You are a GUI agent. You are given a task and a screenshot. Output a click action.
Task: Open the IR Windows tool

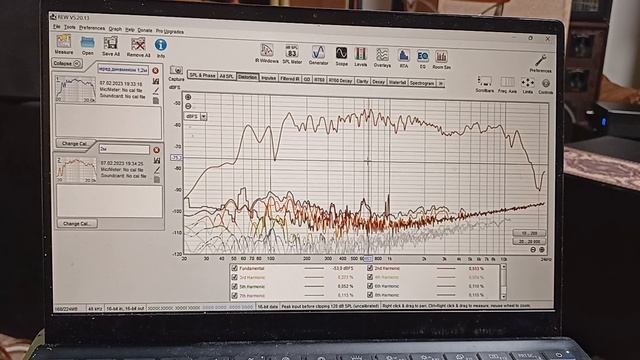coord(267,50)
